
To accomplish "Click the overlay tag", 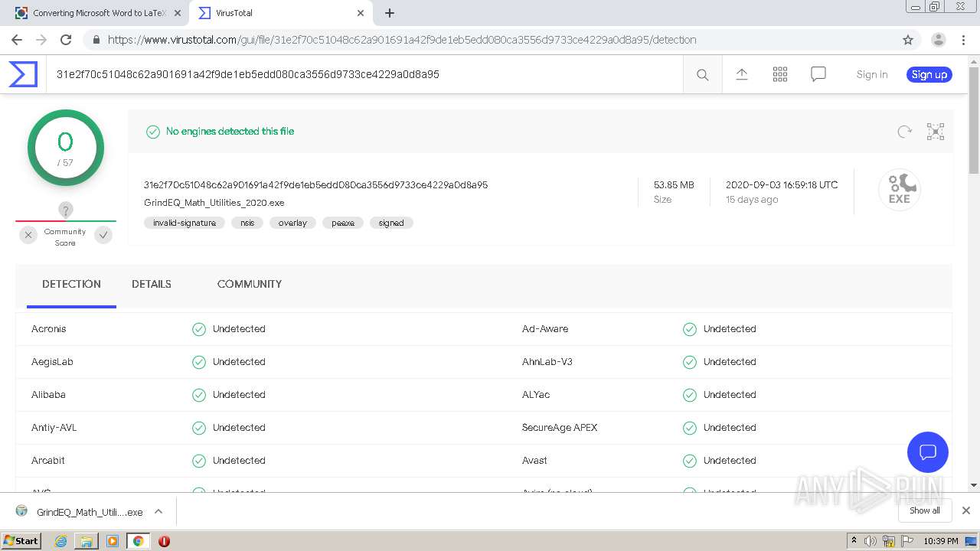I will (x=292, y=223).
